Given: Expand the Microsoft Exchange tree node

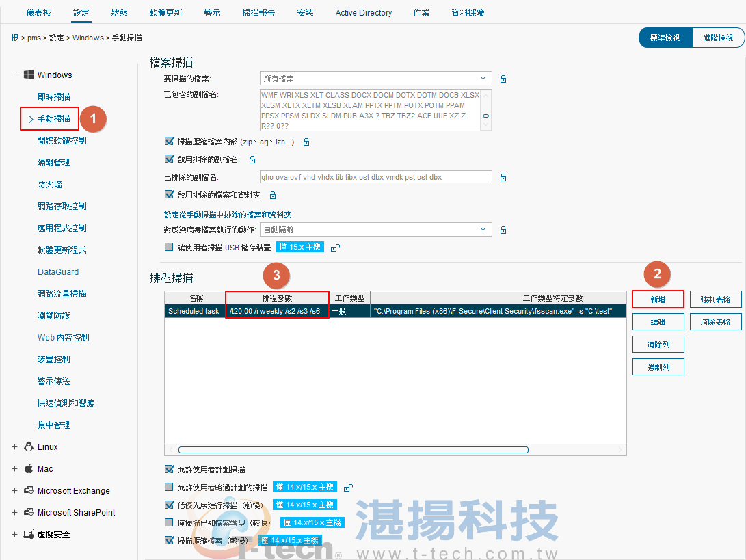Looking at the screenshot, I should pyautogui.click(x=15, y=491).
